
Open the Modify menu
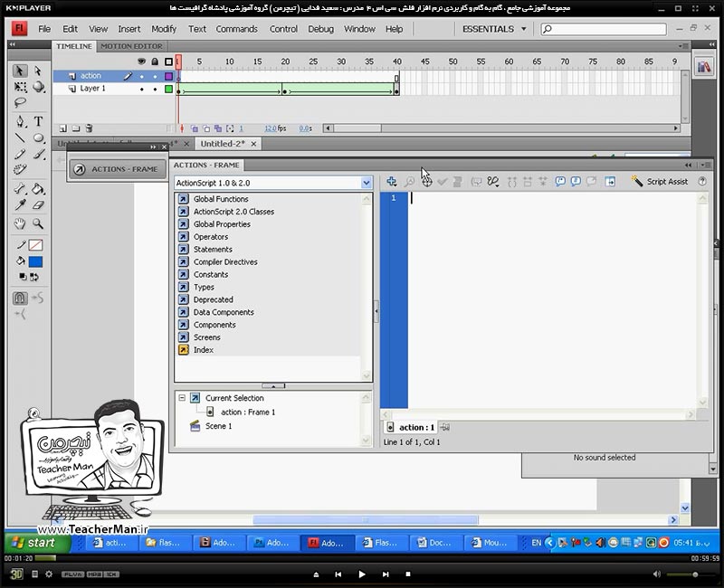[164, 29]
